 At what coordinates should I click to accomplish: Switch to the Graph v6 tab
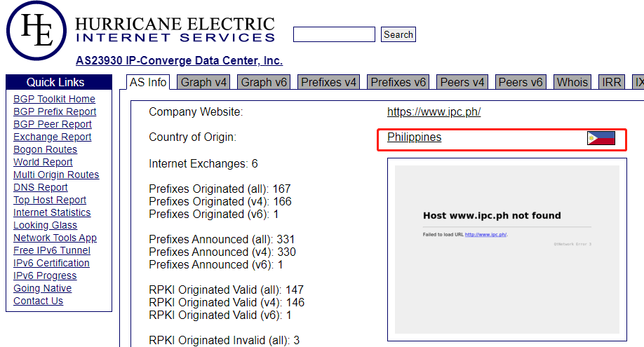(264, 82)
